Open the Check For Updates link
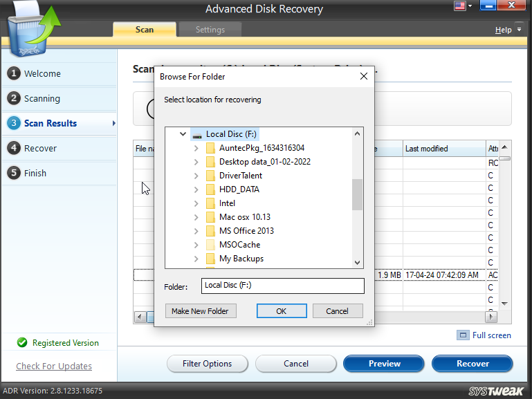The width and height of the screenshot is (532, 399). coord(54,366)
